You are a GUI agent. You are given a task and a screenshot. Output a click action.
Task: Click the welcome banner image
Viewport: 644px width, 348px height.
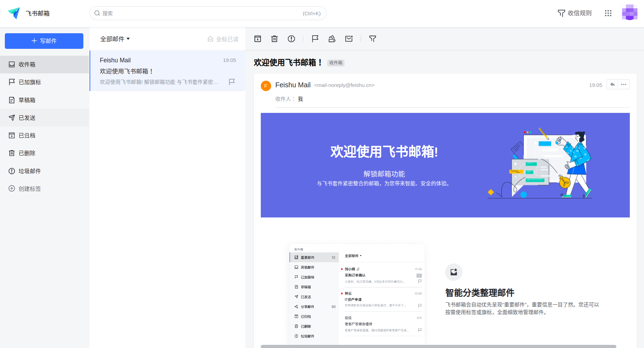click(x=445, y=165)
